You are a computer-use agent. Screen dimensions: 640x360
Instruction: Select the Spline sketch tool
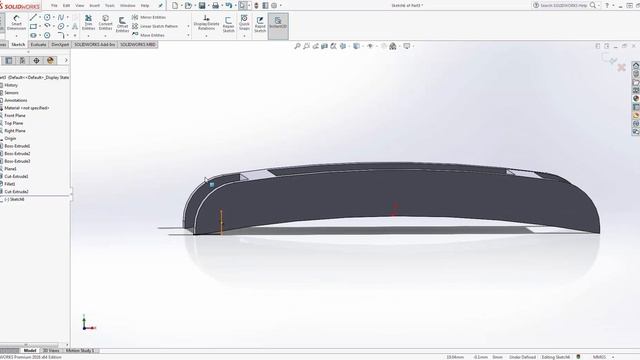61,17
